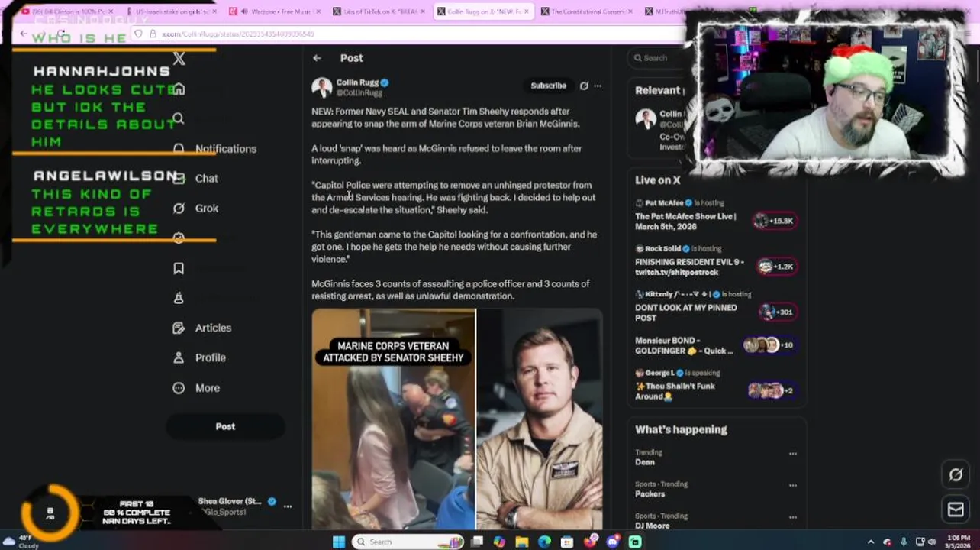Click the browser back arrow
The height and width of the screenshot is (550, 980).
click(x=24, y=34)
